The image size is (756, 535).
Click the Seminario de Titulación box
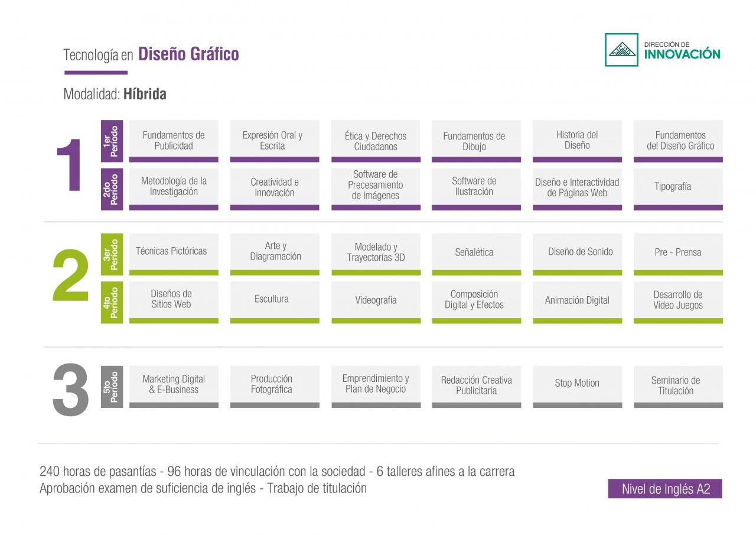(x=678, y=385)
